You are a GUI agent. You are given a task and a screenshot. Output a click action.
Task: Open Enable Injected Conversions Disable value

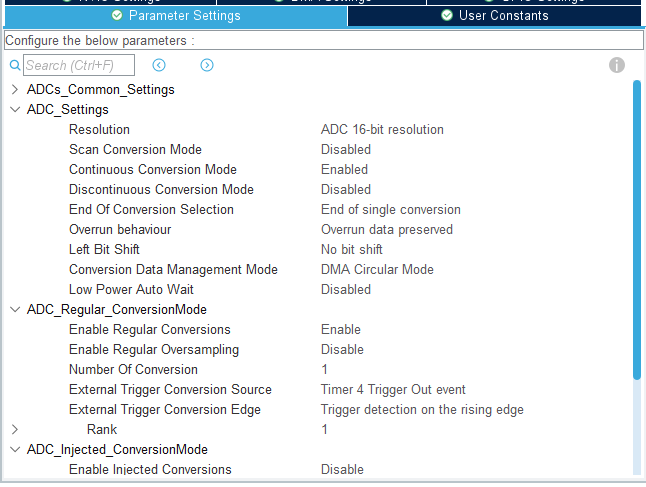(342, 469)
